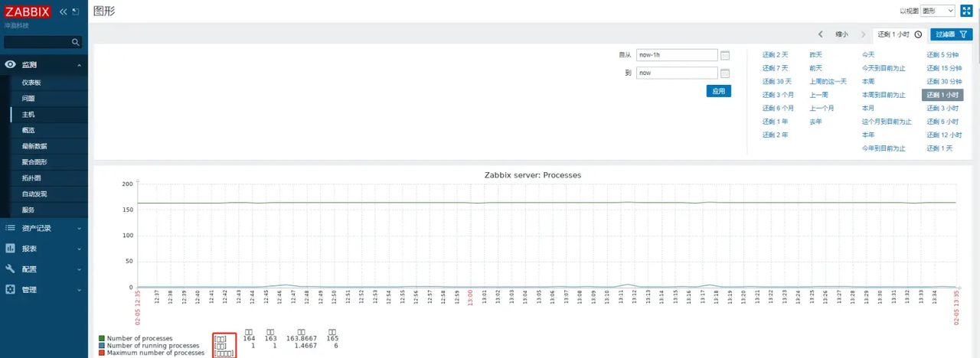Focus the sidebar search input box

click(x=37, y=42)
